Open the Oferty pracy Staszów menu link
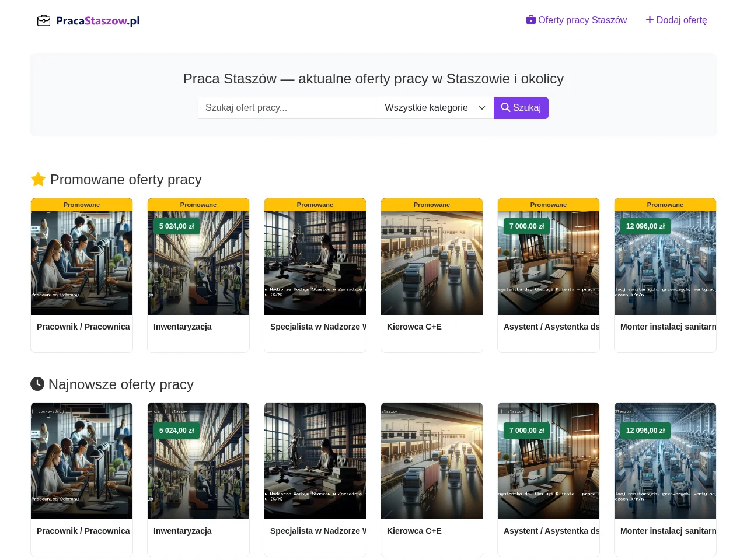The height and width of the screenshot is (560, 747). tap(577, 20)
